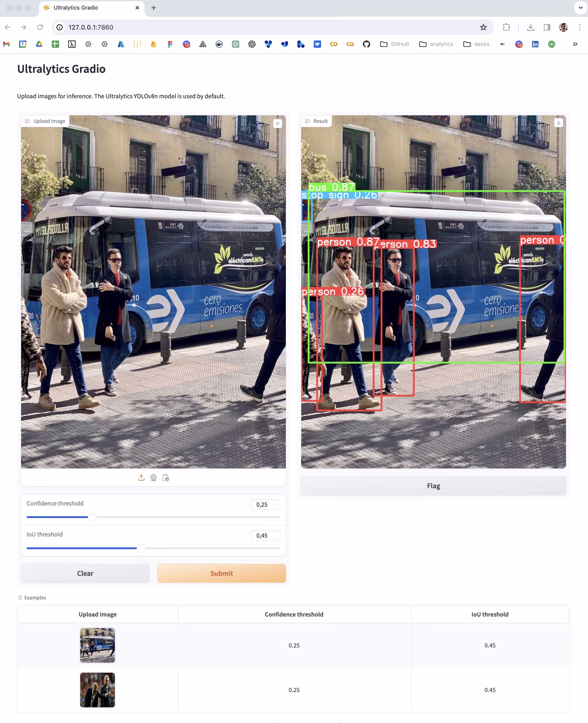The height and width of the screenshot is (723, 588).
Task: Open the Firebase bookmark icon
Action: pyautogui.click(x=154, y=44)
